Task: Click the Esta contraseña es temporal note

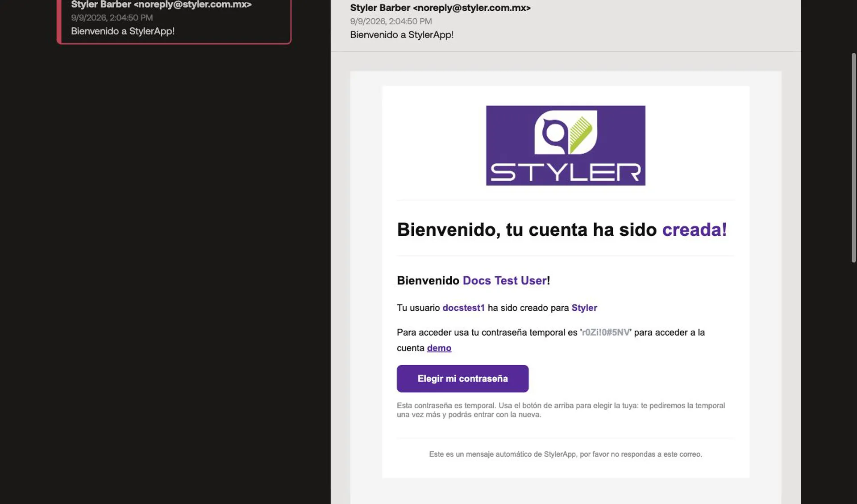Action: pyautogui.click(x=561, y=410)
